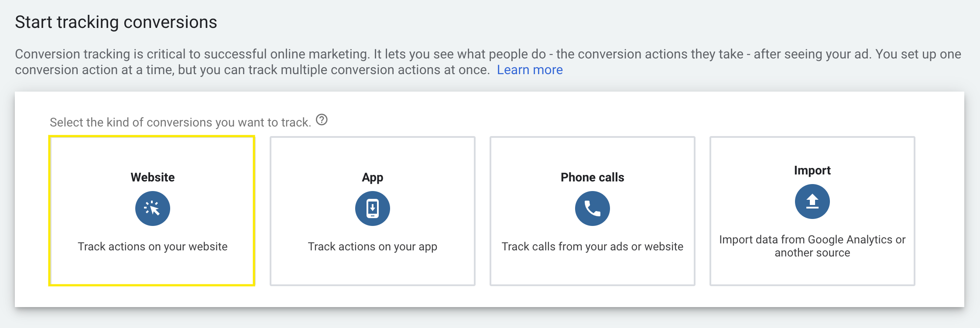Click 'Track calls from your ads or website'
The height and width of the screenshot is (328, 980).
[x=593, y=246]
